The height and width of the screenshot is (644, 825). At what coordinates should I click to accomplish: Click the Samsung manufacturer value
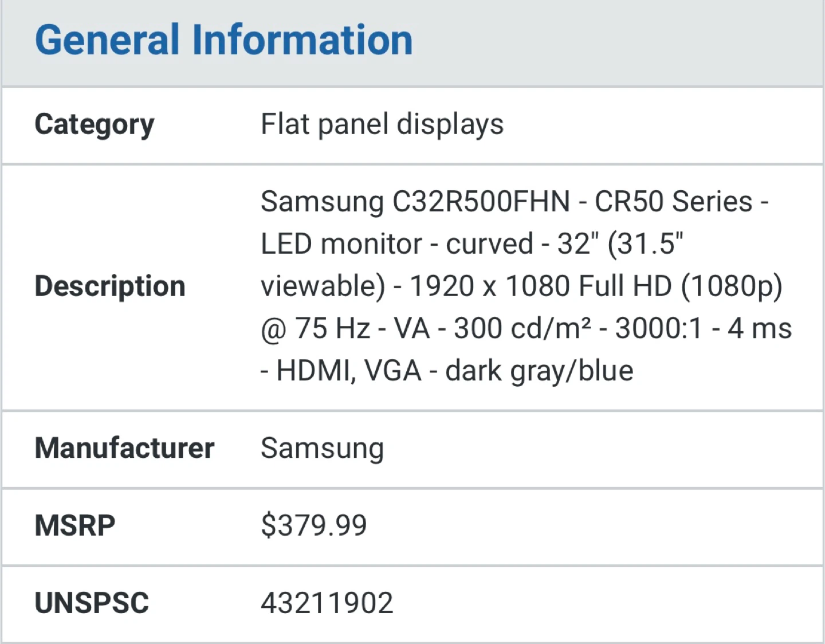[322, 448]
